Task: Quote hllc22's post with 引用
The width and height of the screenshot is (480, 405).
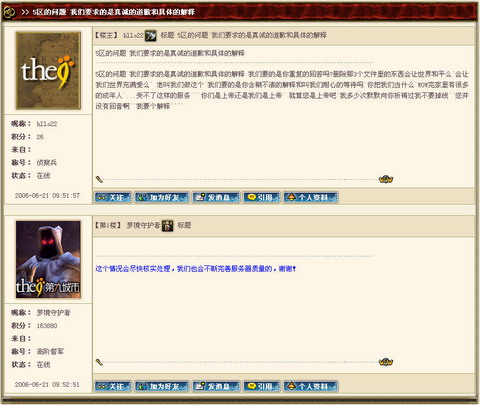Action: [262, 197]
